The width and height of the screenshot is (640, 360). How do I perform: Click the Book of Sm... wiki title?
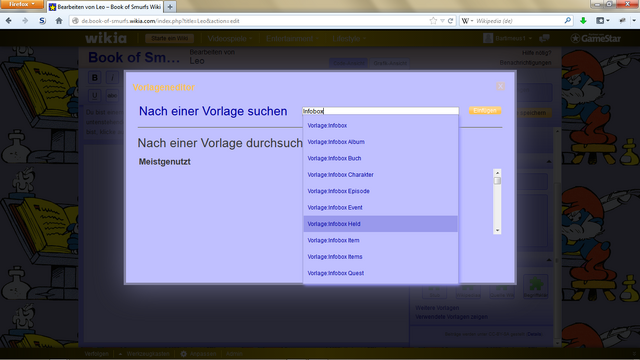[x=134, y=58]
